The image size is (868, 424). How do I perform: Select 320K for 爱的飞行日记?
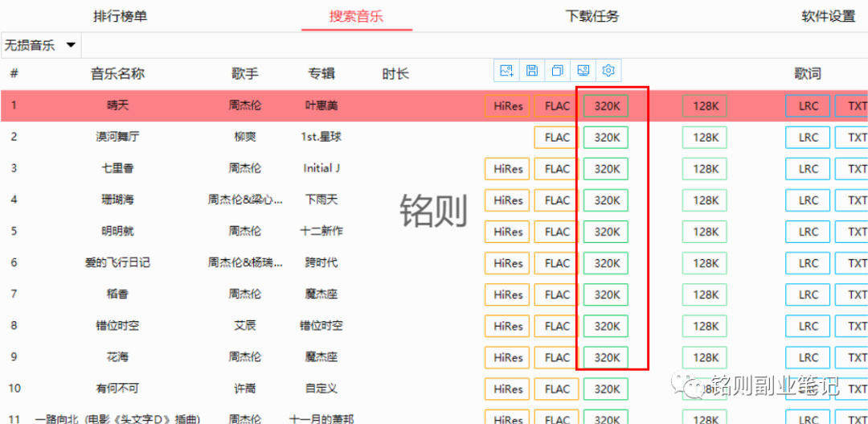click(x=606, y=263)
